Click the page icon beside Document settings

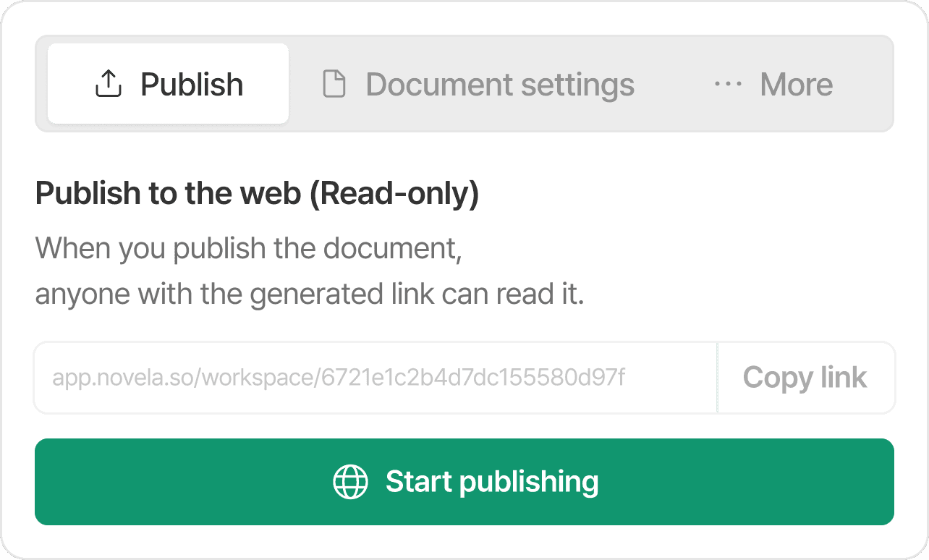click(x=334, y=84)
